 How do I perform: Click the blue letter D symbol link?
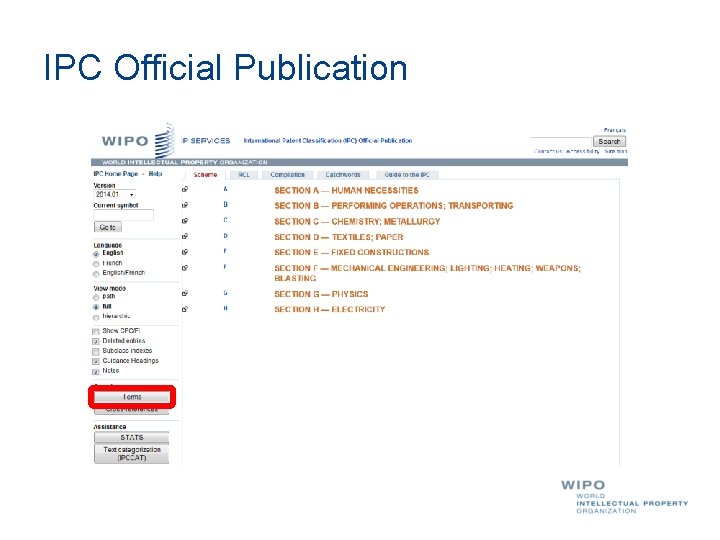tap(225, 236)
